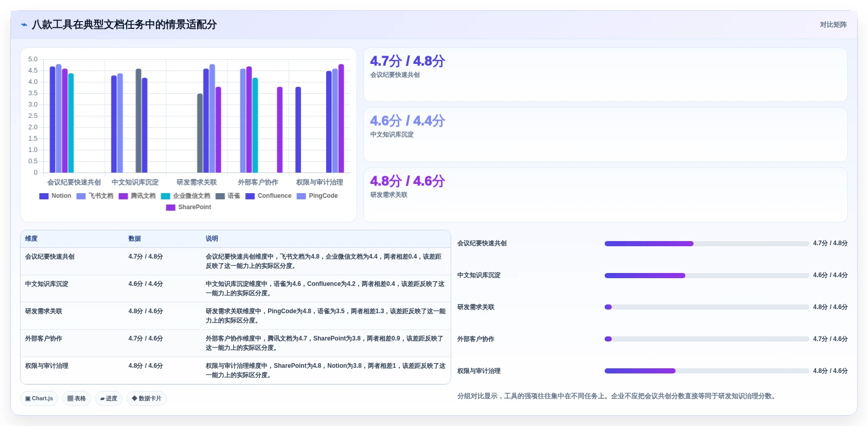Click chart axis label 外部客户协作
Image resolution: width=868 pixels, height=426 pixels.
258,182
